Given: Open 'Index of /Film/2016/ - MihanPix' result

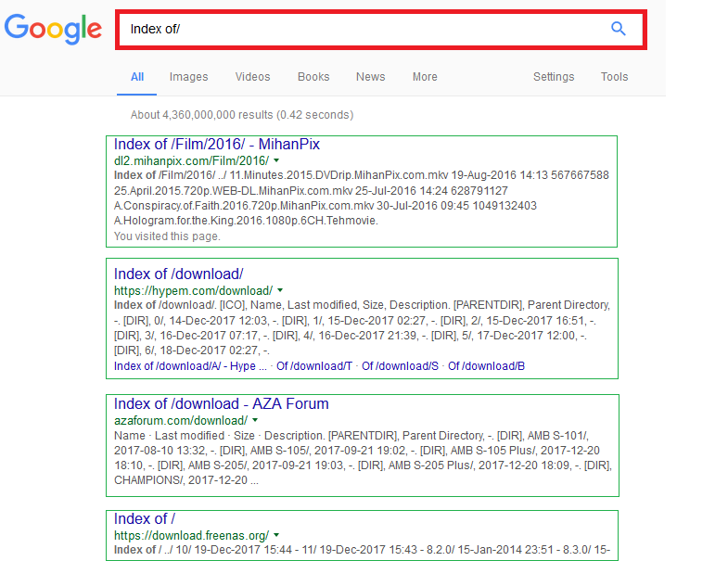Looking at the screenshot, I should pyautogui.click(x=217, y=144).
